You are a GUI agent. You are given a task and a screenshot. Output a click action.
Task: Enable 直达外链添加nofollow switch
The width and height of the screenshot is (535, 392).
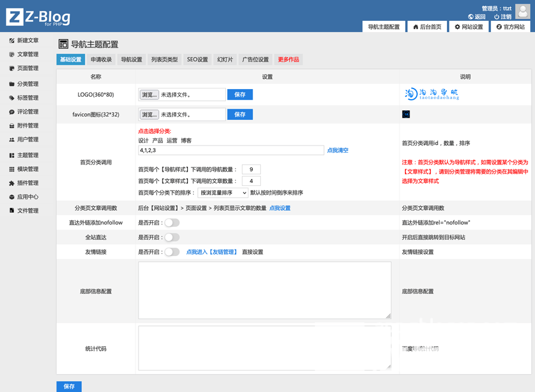pyautogui.click(x=172, y=223)
